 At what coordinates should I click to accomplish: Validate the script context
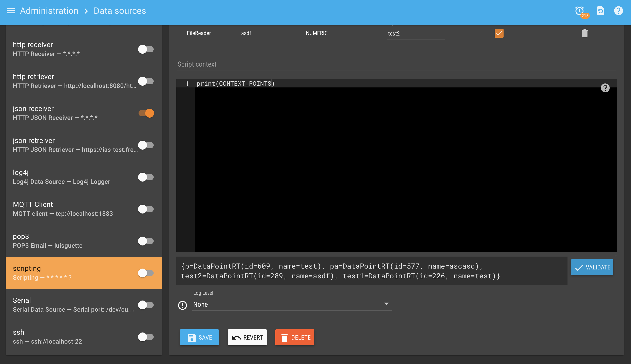[x=592, y=267]
